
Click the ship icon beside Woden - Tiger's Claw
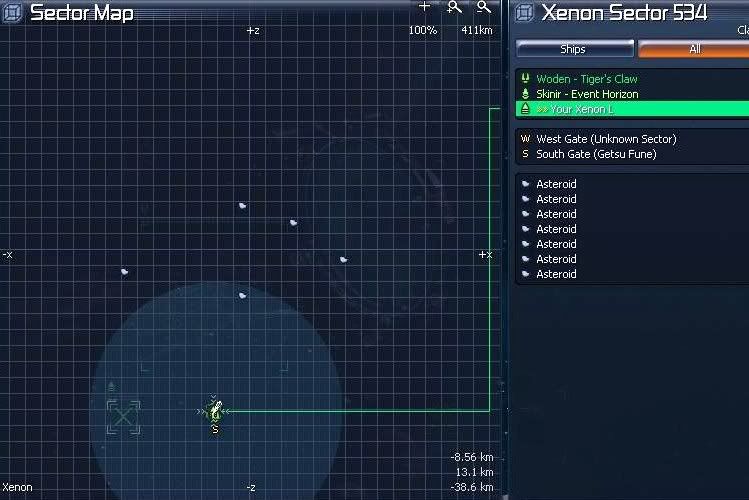[525, 78]
